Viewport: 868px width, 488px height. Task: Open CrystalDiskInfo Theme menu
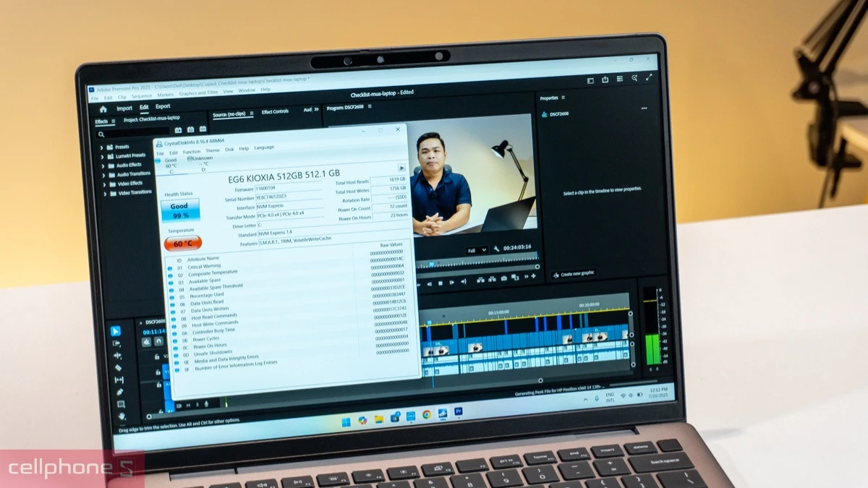tap(213, 150)
